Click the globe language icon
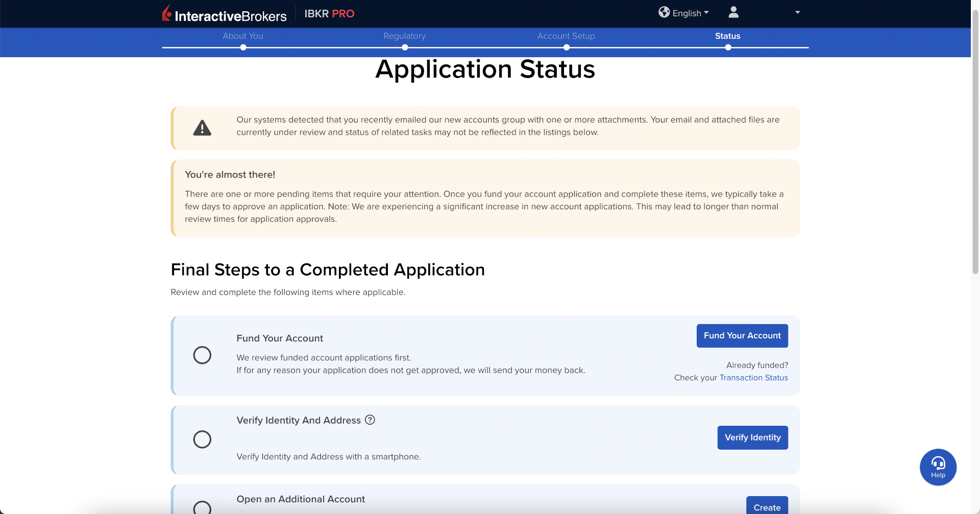Viewport: 980px width, 514px height. (x=664, y=12)
